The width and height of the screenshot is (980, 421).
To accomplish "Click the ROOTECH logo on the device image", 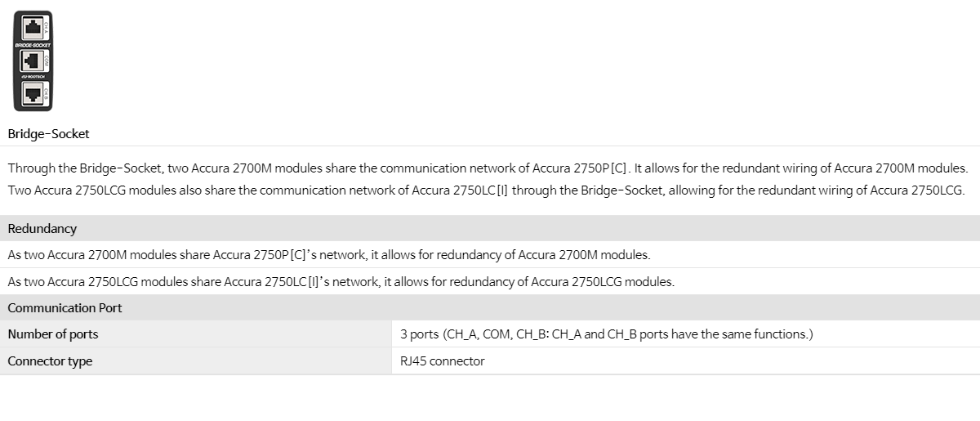I will pyautogui.click(x=33, y=77).
